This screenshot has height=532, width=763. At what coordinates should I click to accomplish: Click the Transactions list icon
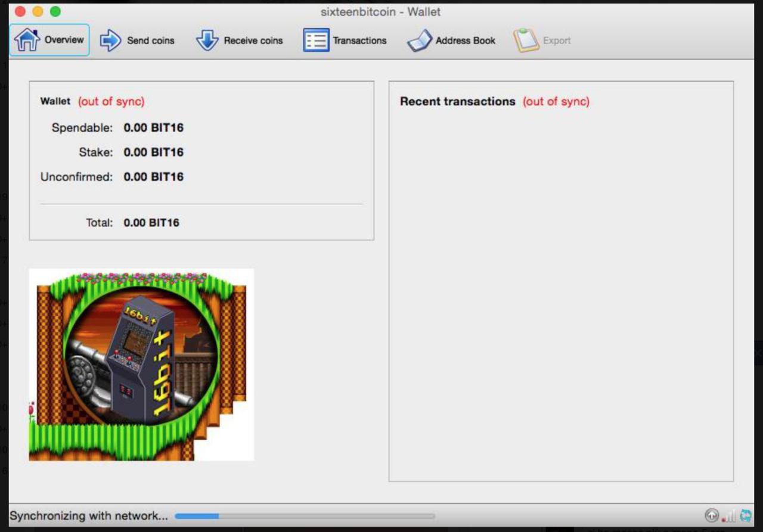point(316,41)
